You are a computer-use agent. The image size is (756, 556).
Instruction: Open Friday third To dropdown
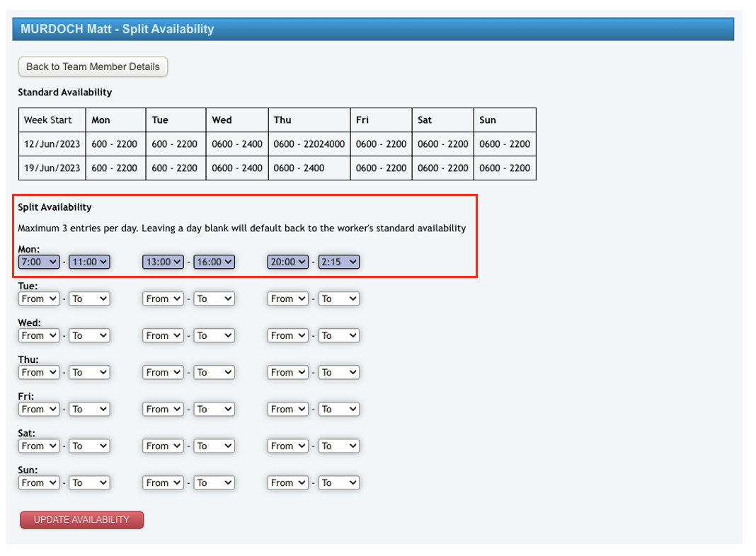coord(339,410)
